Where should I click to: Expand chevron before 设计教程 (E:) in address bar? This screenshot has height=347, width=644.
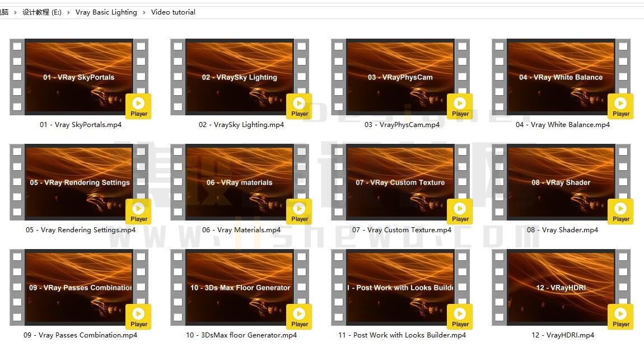coord(15,12)
